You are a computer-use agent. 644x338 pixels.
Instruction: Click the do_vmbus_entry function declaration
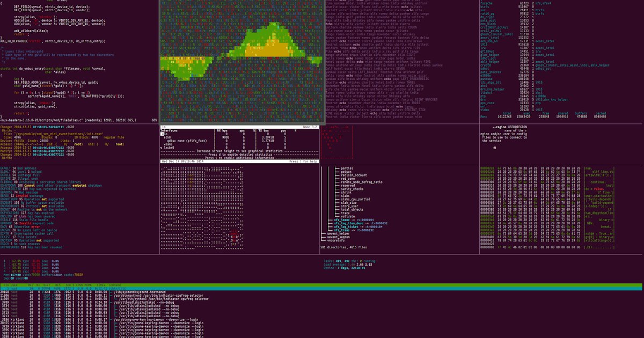pyautogui.click(x=53, y=69)
